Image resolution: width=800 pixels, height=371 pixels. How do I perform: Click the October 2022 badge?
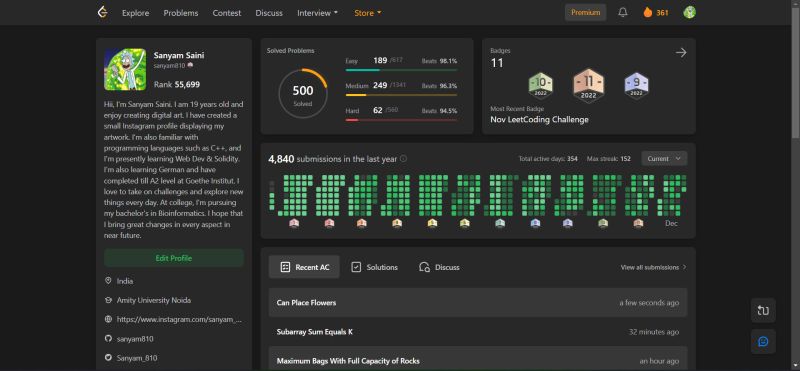click(540, 85)
